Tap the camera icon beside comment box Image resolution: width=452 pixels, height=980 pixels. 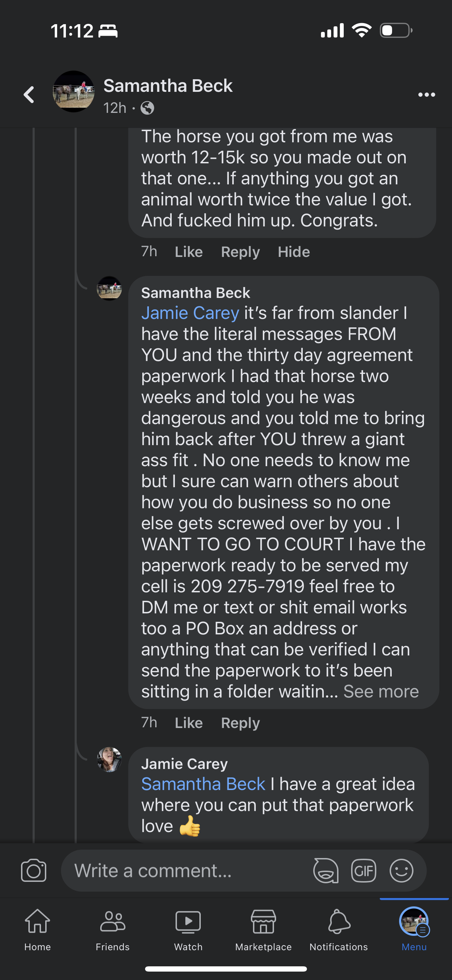(x=34, y=870)
